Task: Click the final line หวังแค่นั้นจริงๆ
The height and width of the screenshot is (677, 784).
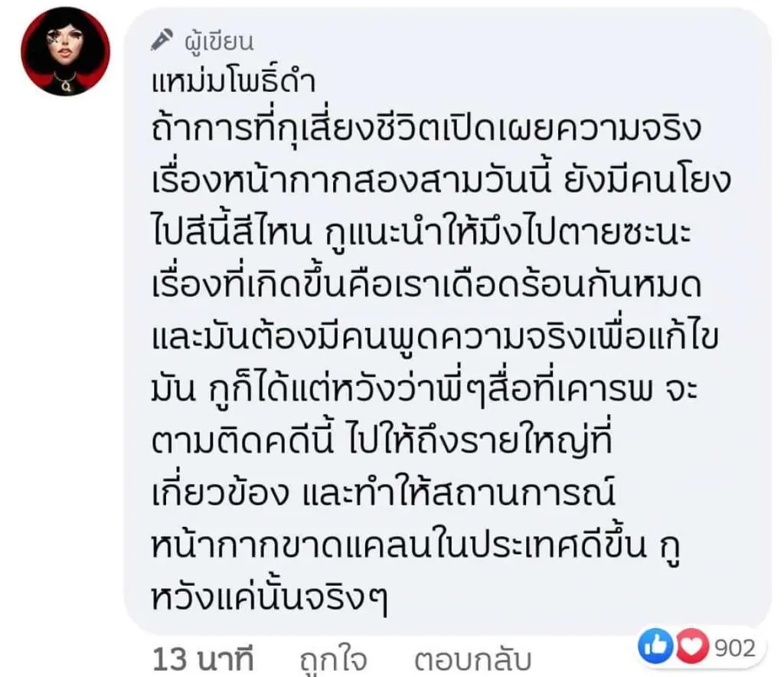Action: point(269,597)
